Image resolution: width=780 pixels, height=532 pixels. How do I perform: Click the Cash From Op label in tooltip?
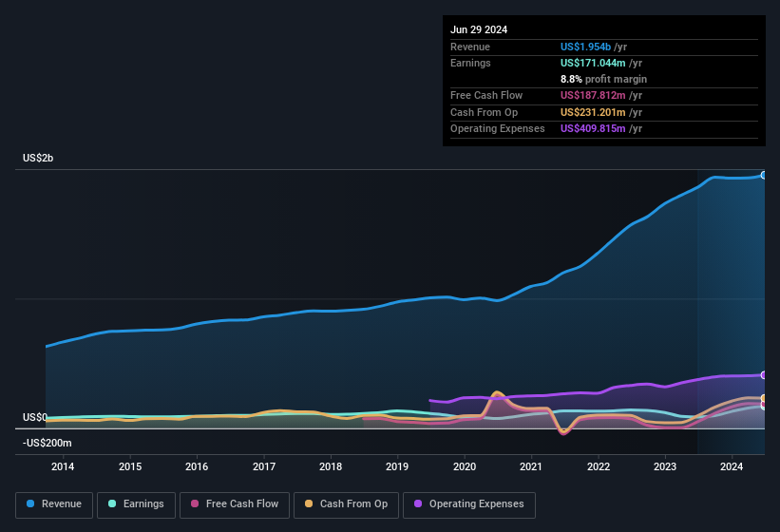click(x=484, y=112)
